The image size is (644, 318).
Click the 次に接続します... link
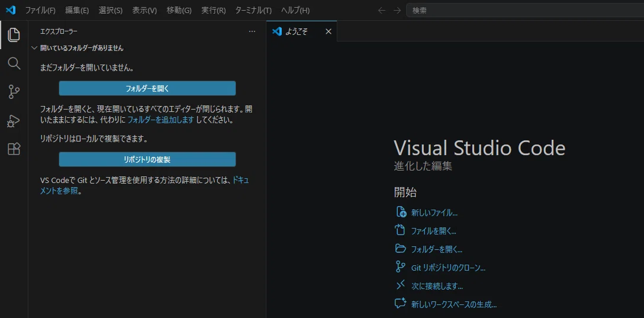[x=437, y=285]
